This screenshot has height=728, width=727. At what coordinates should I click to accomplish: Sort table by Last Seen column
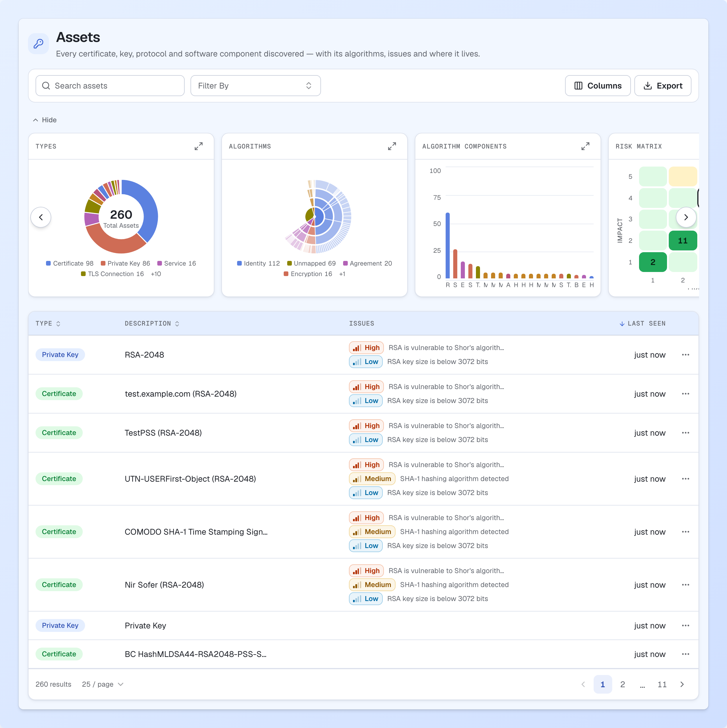click(x=643, y=323)
